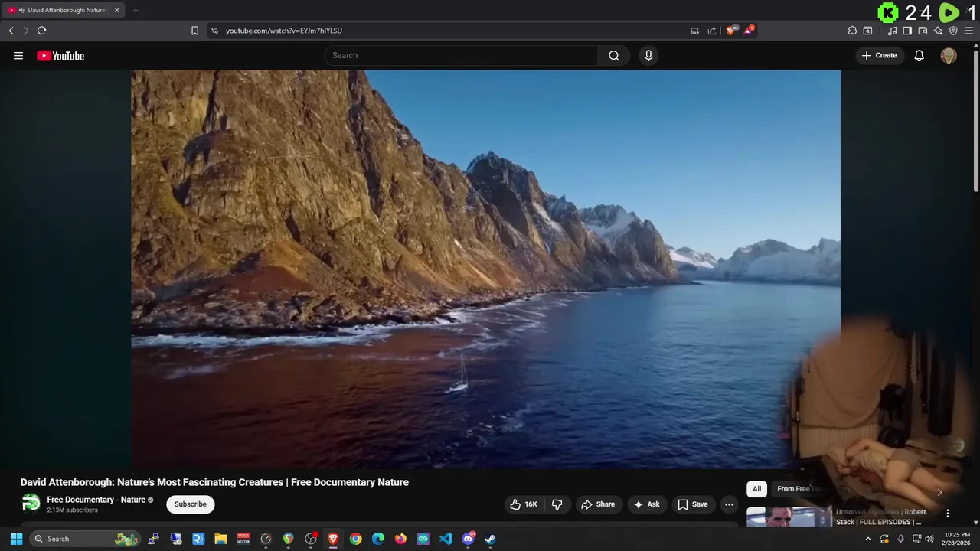Viewport: 980px width, 551px height.
Task: Open the clock showing 10:25 PM
Action: pos(957,539)
